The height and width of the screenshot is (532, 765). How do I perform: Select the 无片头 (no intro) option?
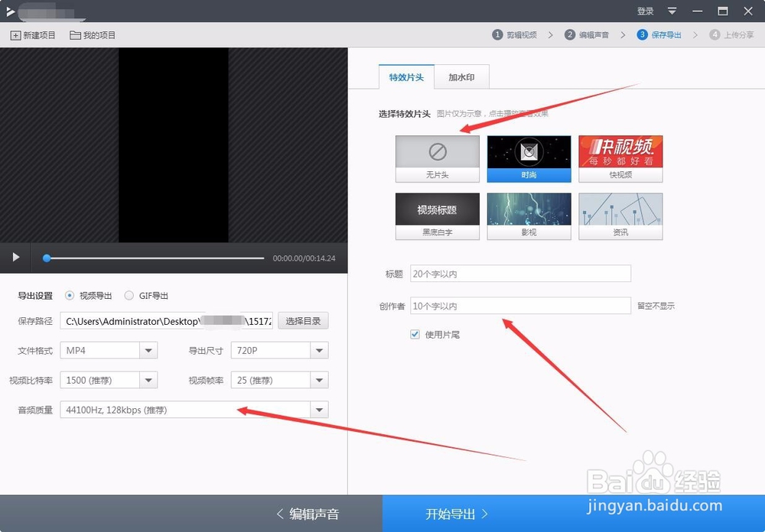point(436,157)
